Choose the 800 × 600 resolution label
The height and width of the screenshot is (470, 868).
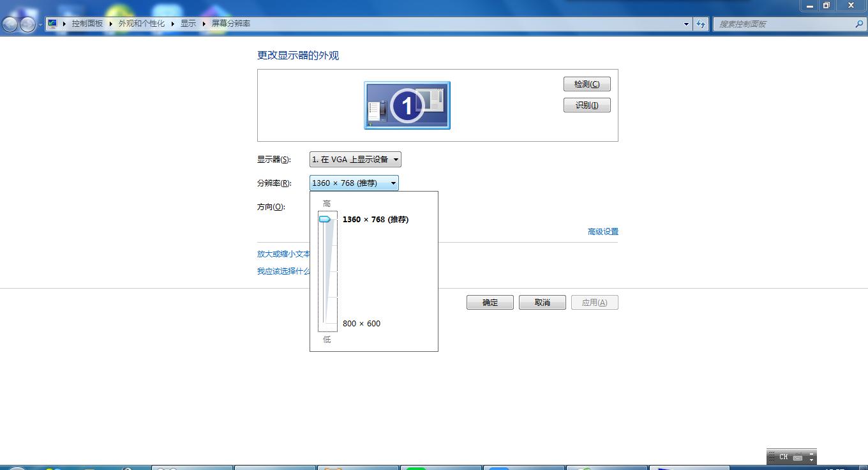click(x=361, y=324)
